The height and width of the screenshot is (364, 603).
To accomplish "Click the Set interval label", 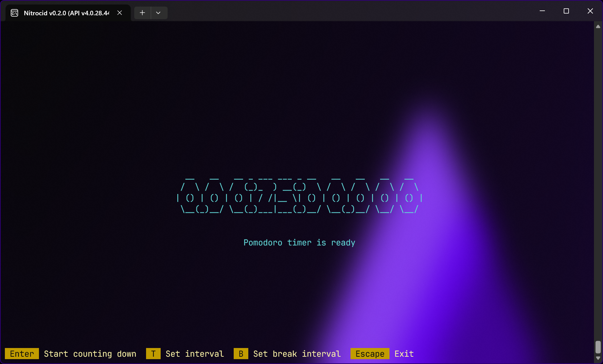I will (x=195, y=354).
